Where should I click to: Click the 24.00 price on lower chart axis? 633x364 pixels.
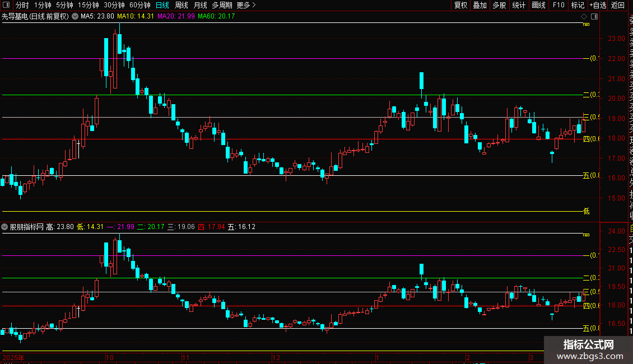click(616, 231)
